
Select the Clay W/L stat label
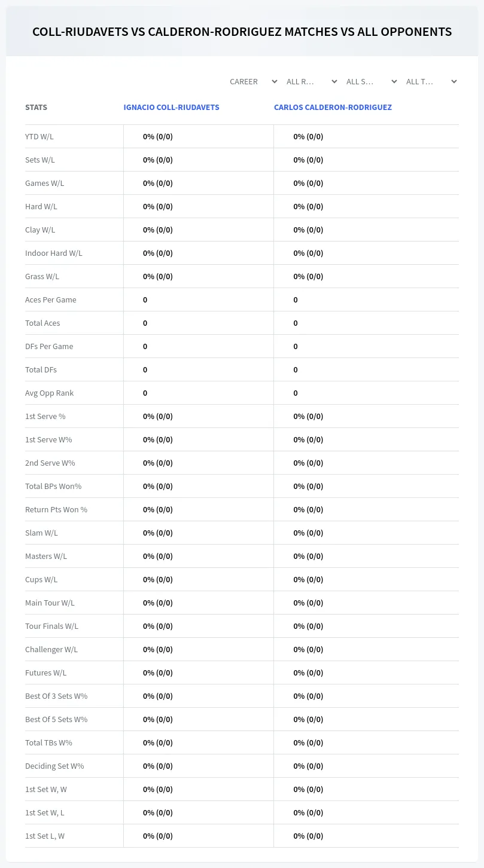click(40, 230)
